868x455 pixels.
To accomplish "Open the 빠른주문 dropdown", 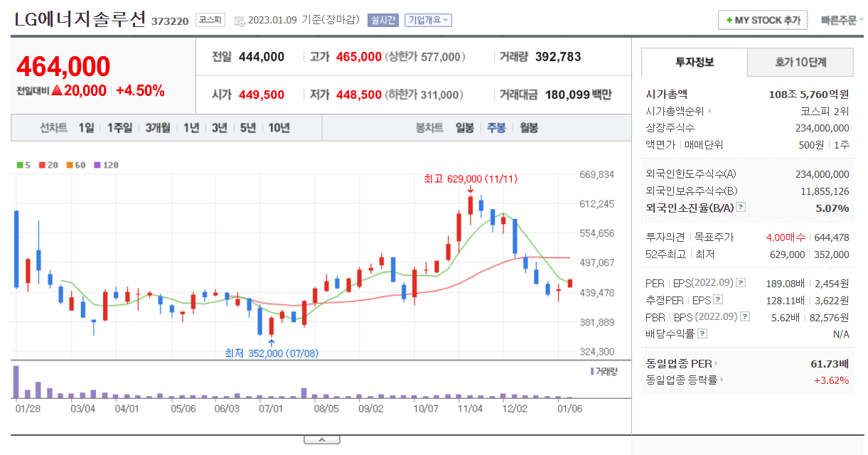I will tap(842, 21).
